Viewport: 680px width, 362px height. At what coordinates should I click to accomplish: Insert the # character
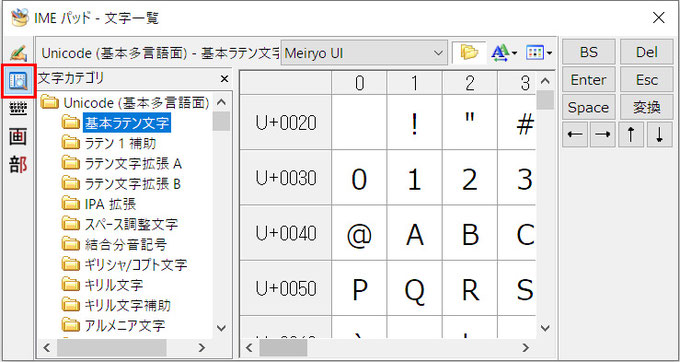516,123
